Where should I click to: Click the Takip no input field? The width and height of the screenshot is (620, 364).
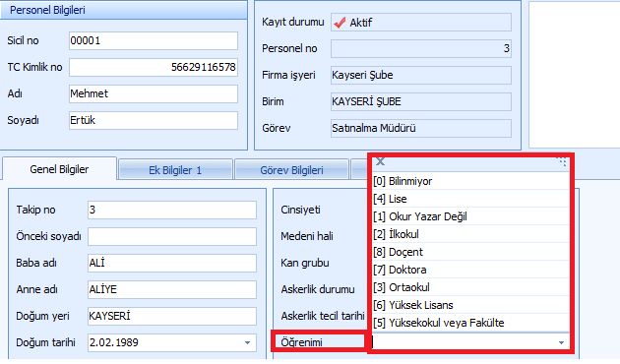point(172,210)
